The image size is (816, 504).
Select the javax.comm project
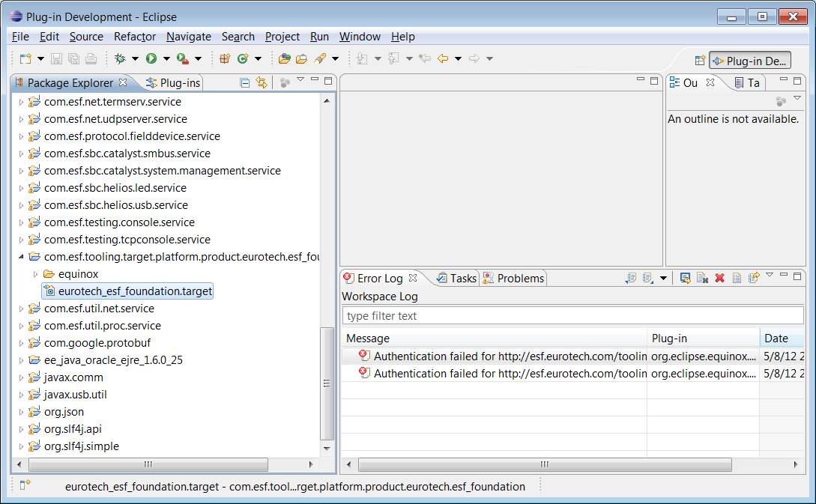(73, 377)
